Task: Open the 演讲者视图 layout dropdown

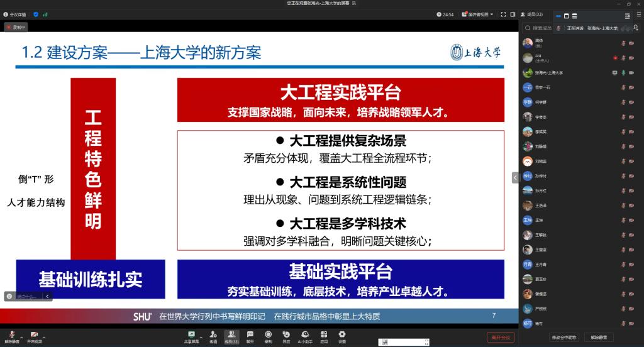Action: click(478, 14)
